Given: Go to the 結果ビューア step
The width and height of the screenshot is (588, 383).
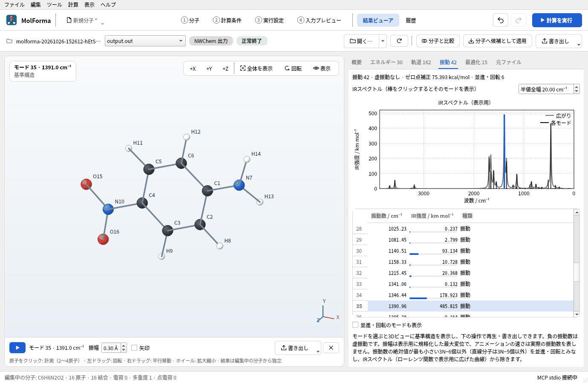Looking at the screenshot, I should 378,20.
